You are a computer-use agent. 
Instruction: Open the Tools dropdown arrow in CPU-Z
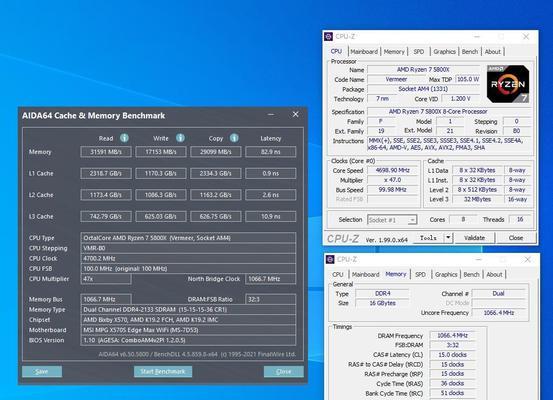[x=448, y=238]
